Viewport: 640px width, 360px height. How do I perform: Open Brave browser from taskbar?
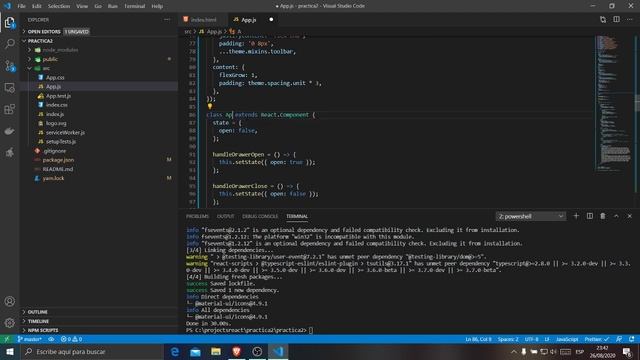[236, 351]
